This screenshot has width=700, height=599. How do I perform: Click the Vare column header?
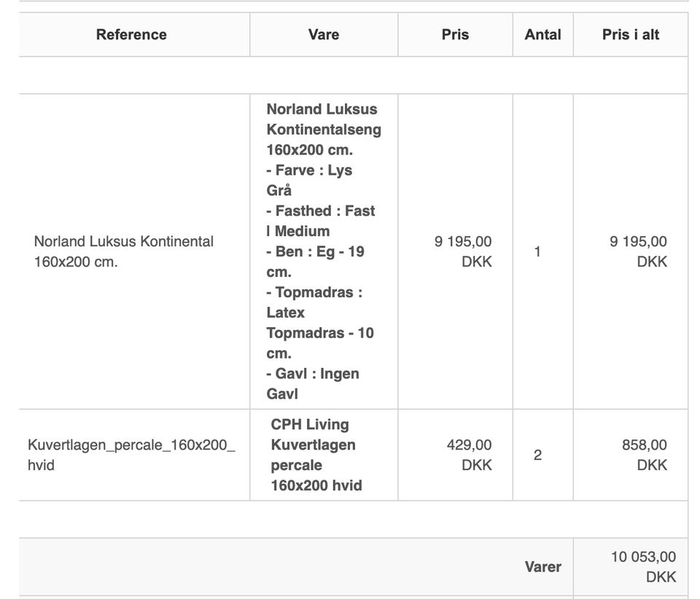324,34
